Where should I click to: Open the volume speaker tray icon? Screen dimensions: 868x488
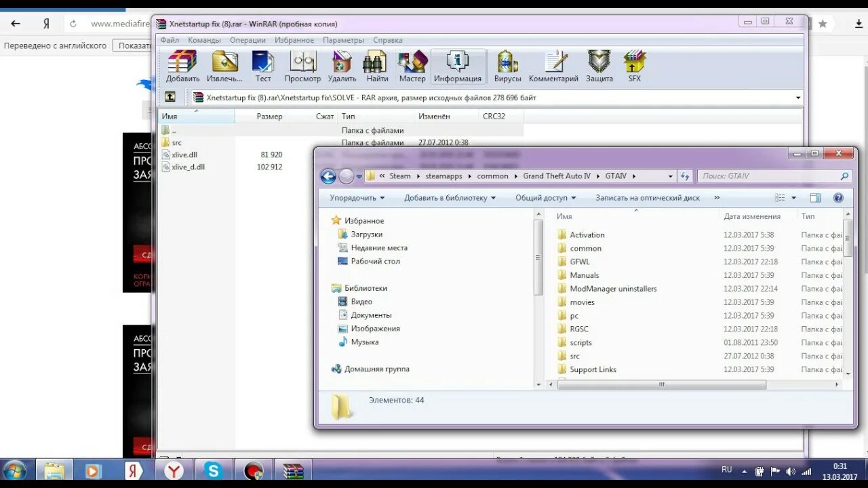pos(790,471)
